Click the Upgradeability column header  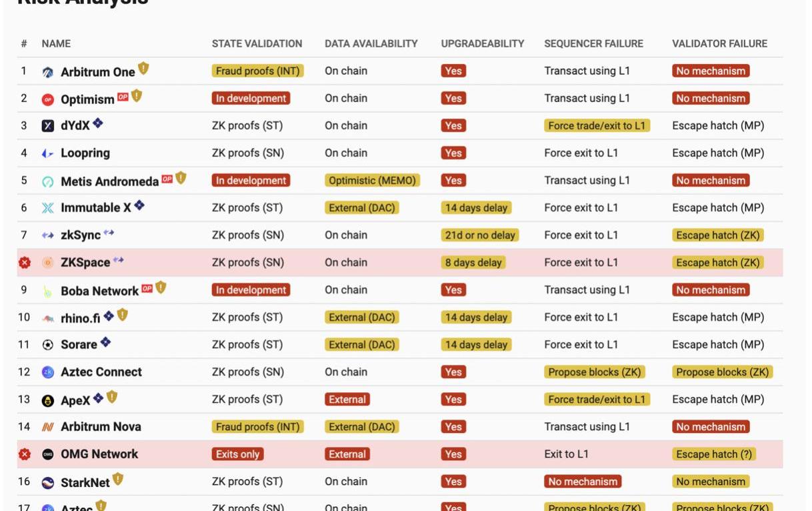[x=482, y=43]
